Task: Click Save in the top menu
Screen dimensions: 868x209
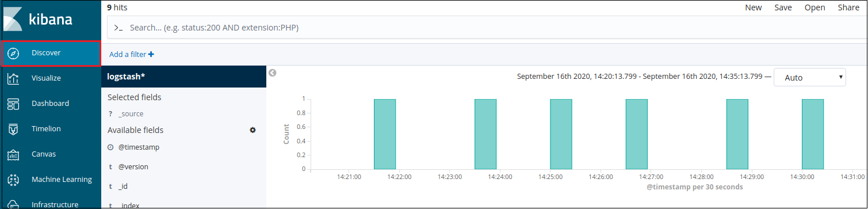Action: [783, 7]
